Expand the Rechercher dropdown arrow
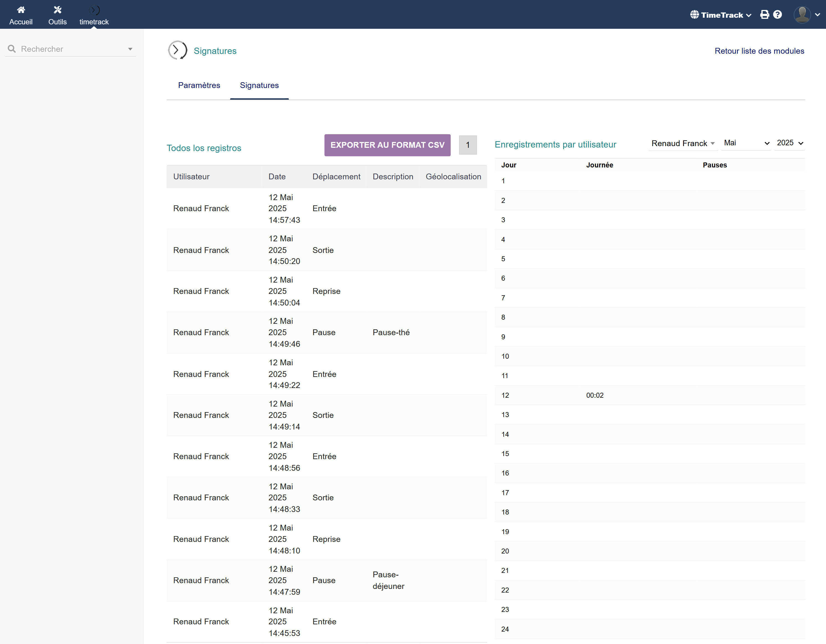The image size is (826, 644). coord(130,49)
